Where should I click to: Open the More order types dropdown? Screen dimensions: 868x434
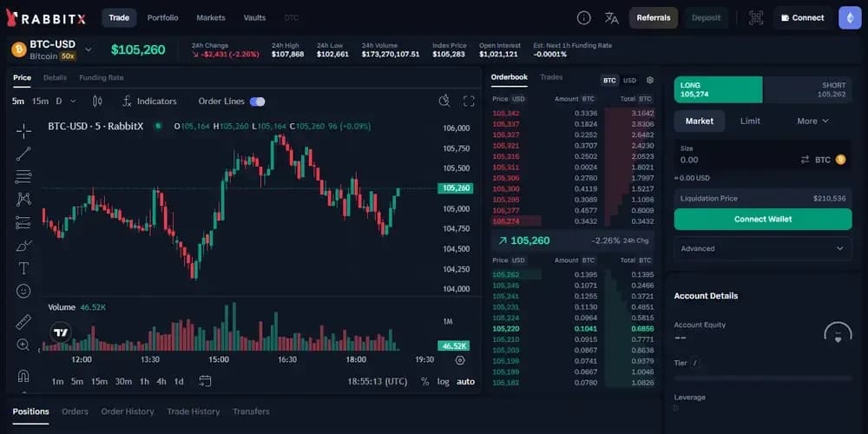pos(812,121)
